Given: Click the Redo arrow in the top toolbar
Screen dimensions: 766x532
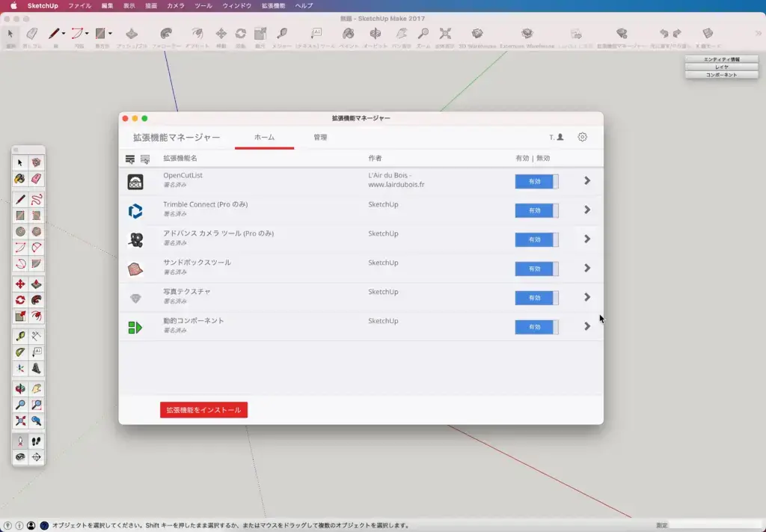Looking at the screenshot, I should 677,33.
